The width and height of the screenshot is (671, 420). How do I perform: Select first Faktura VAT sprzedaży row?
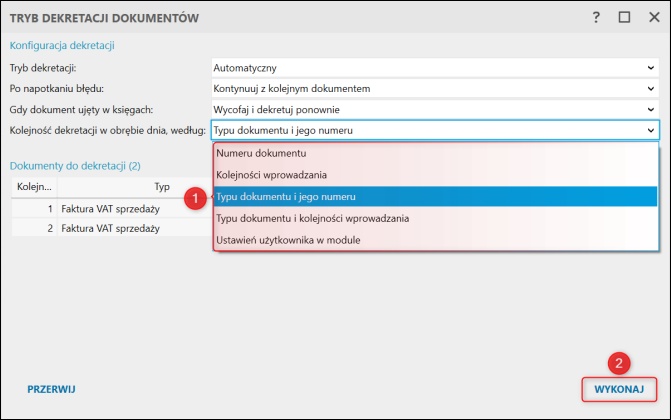(x=110, y=208)
